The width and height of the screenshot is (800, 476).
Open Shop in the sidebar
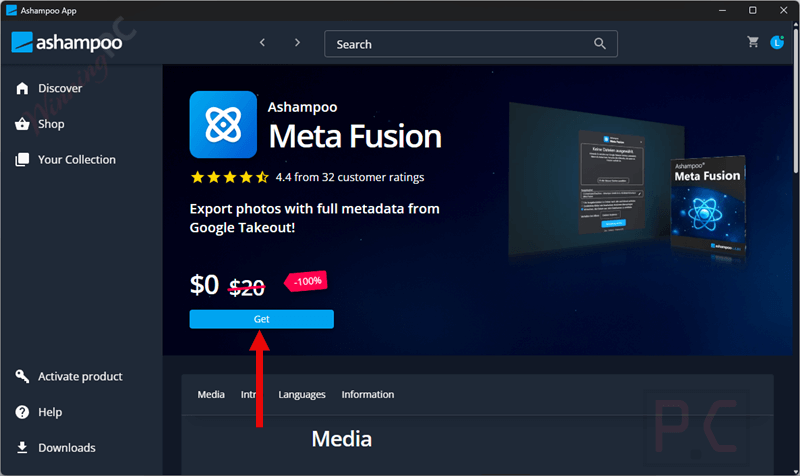tap(51, 124)
